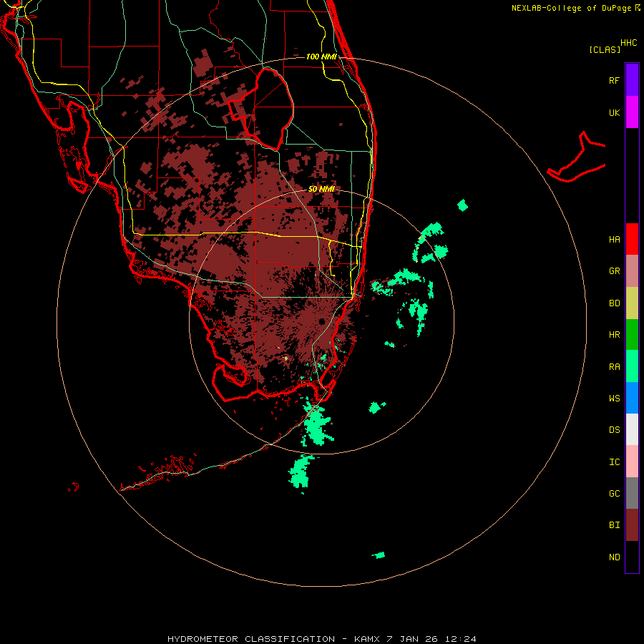
Task: Click the UK legend label
Action: [x=614, y=112]
